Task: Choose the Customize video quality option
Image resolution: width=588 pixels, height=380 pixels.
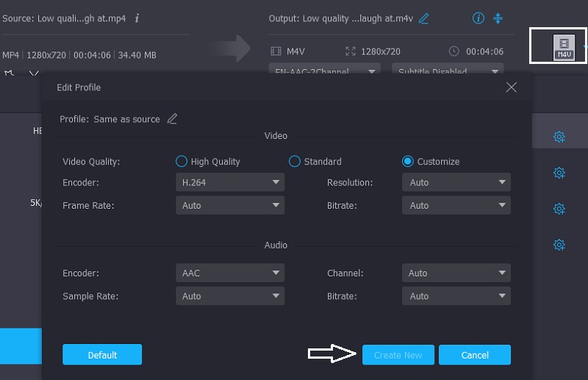Action: click(x=408, y=162)
